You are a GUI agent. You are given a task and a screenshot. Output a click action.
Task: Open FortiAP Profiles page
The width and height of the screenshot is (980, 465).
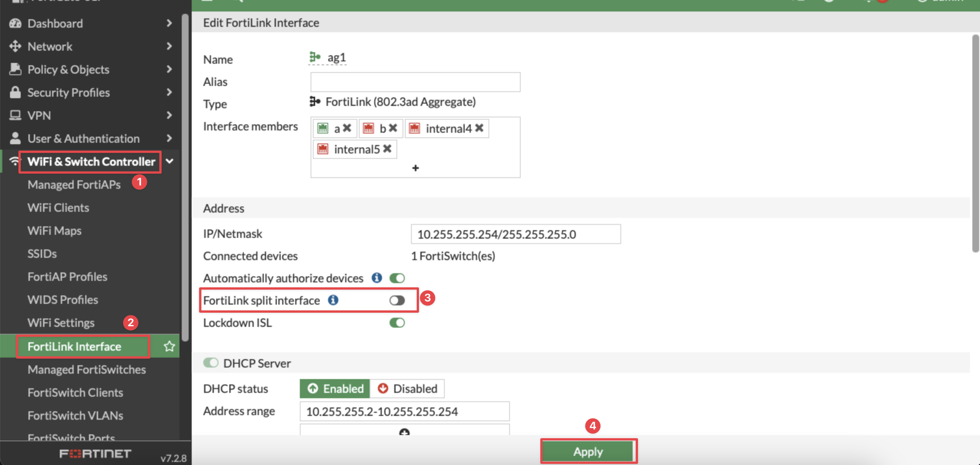pos(67,277)
